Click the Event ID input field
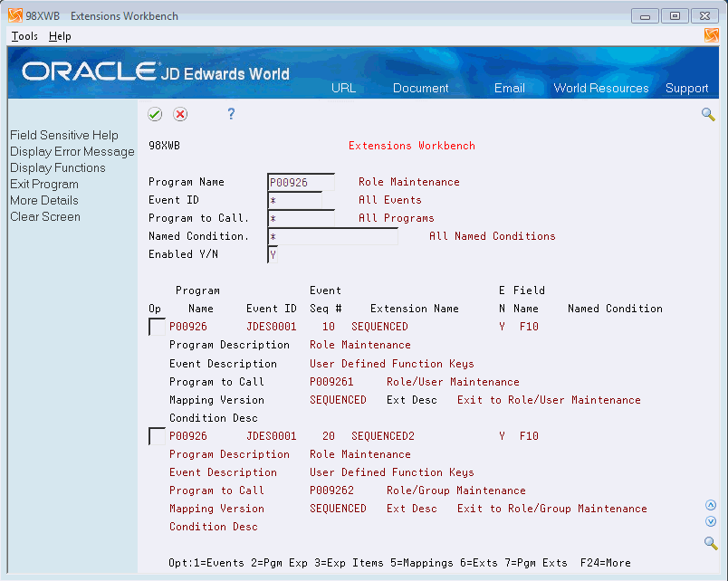This screenshot has height=581, width=728. point(294,200)
